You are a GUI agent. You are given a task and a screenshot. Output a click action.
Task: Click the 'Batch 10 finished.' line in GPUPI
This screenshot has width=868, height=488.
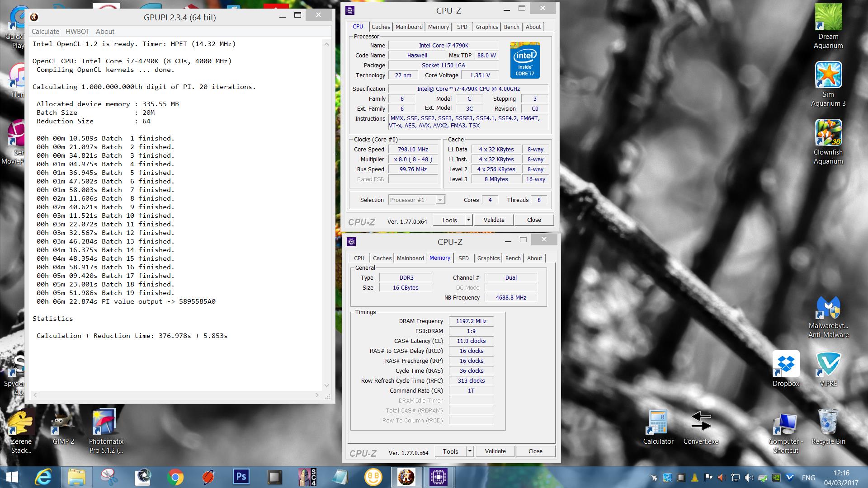105,216
